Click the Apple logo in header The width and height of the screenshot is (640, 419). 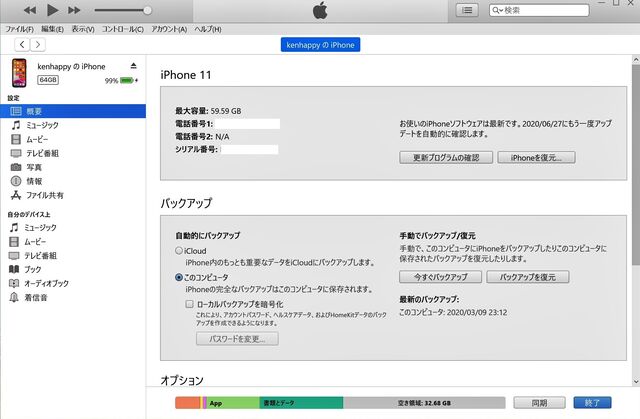320,10
